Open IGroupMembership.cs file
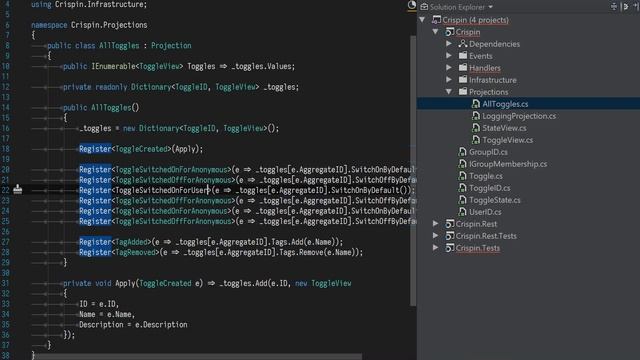 (508, 164)
